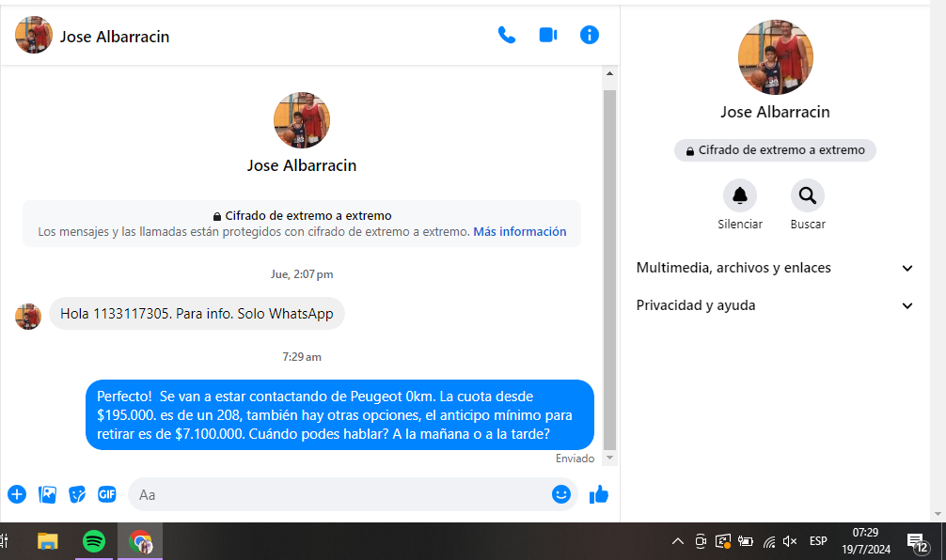
Task: Open more actions plus icon
Action: pos(17,494)
